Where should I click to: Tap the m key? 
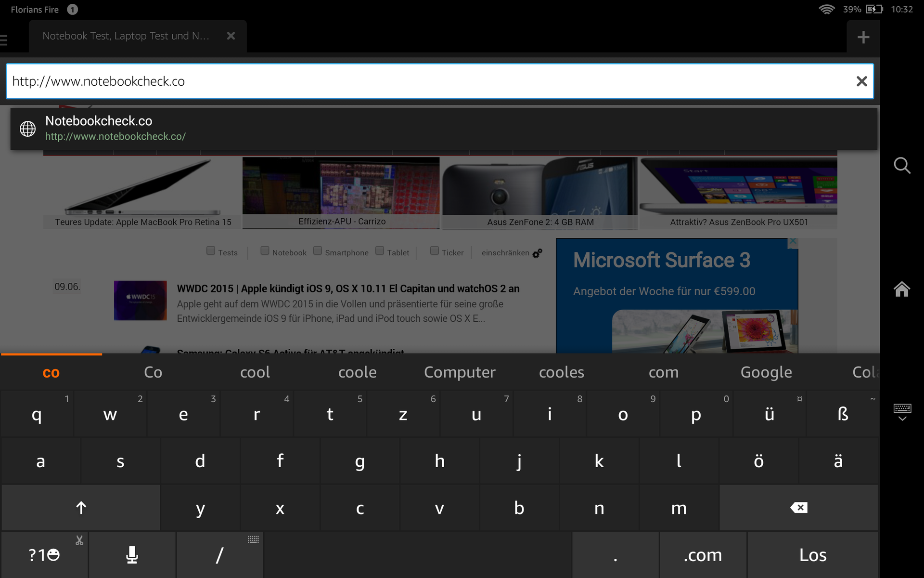(679, 508)
